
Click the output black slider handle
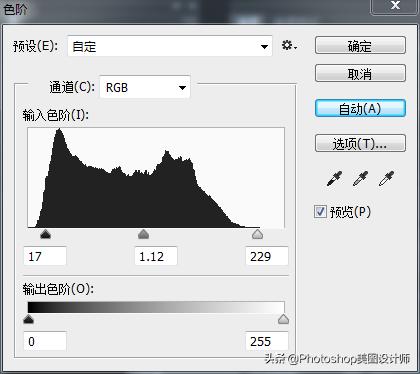click(x=29, y=319)
